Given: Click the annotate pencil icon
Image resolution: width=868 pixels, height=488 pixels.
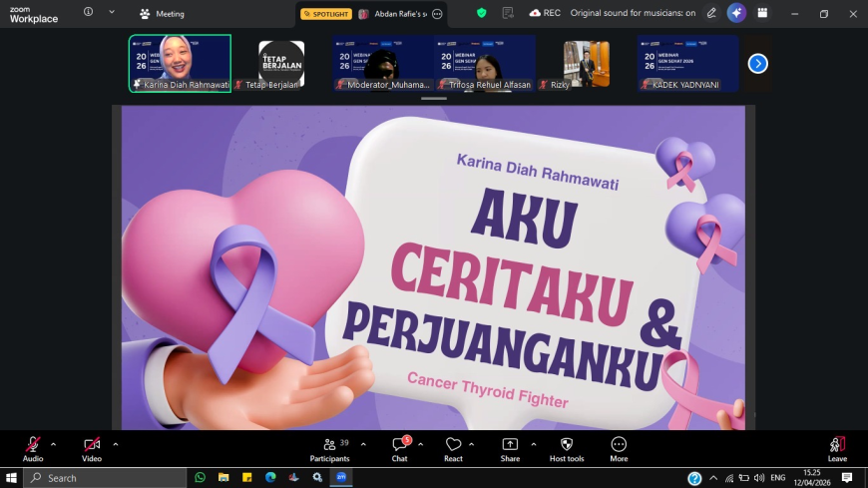Looking at the screenshot, I should (711, 13).
